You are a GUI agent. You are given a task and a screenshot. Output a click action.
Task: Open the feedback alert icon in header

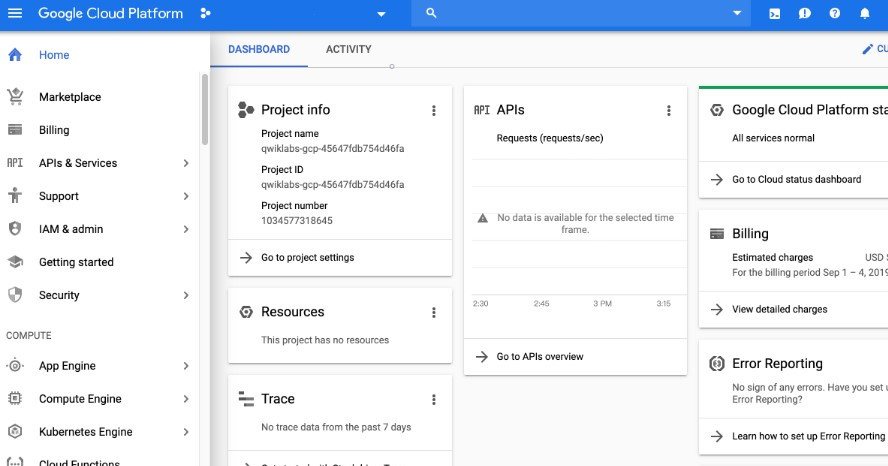[805, 14]
